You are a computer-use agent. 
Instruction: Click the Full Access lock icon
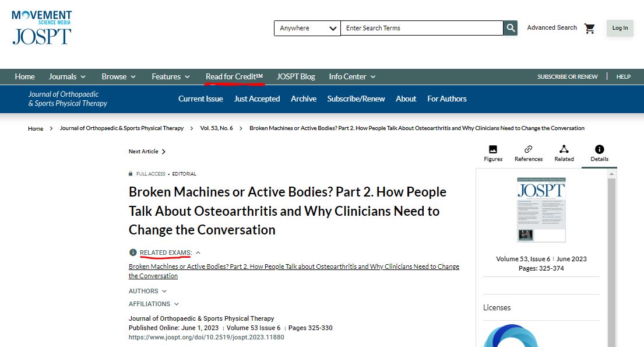131,174
